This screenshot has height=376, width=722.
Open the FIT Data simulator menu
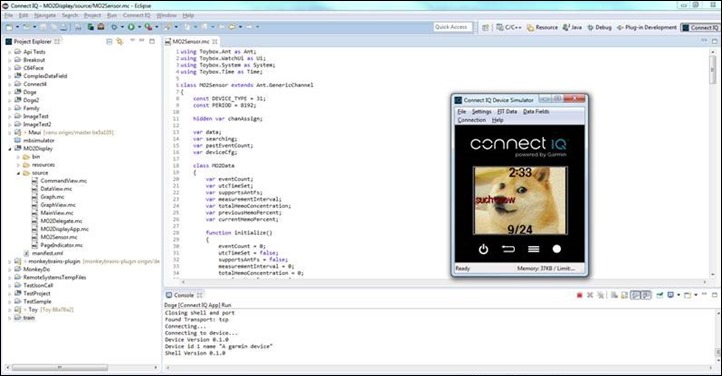[507, 111]
